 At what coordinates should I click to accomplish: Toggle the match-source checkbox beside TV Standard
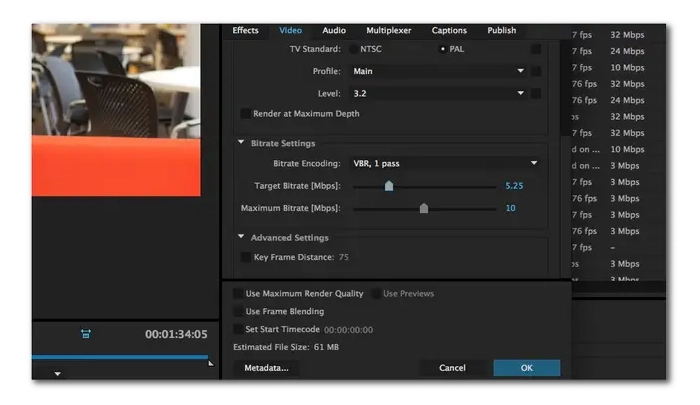537,49
